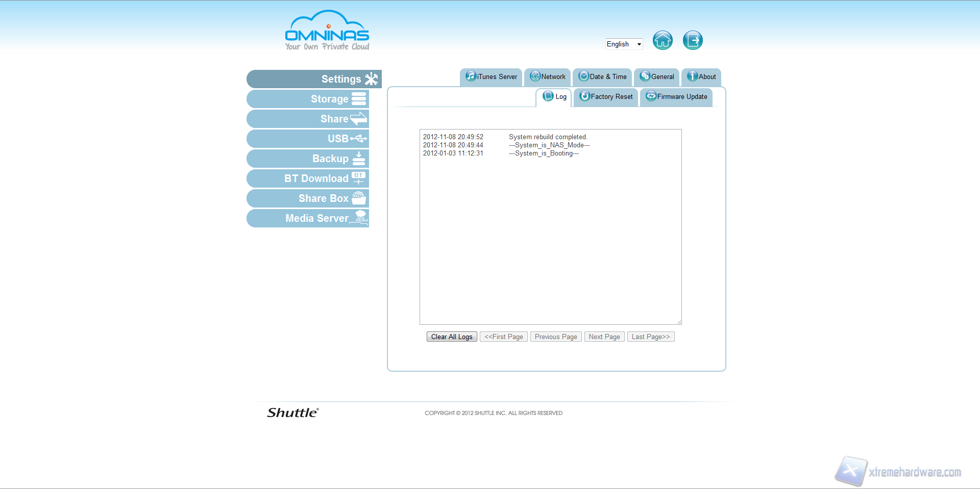Switch to the Network tab

[x=547, y=77]
